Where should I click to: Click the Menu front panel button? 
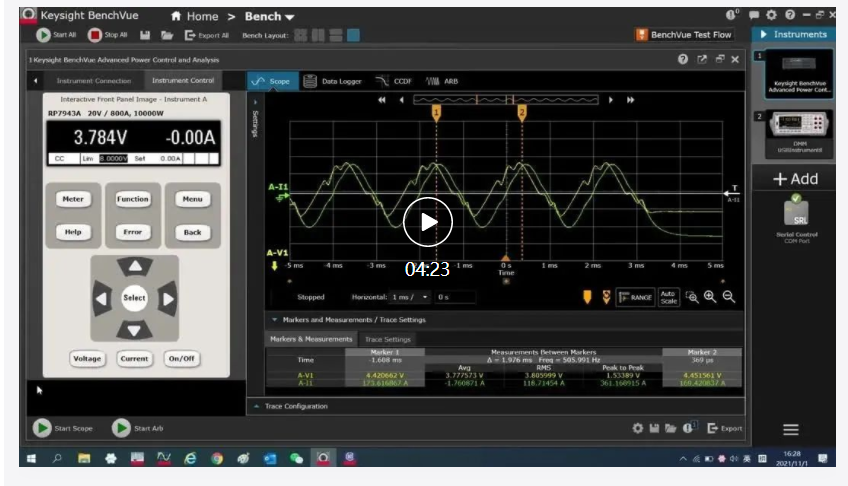tap(193, 199)
